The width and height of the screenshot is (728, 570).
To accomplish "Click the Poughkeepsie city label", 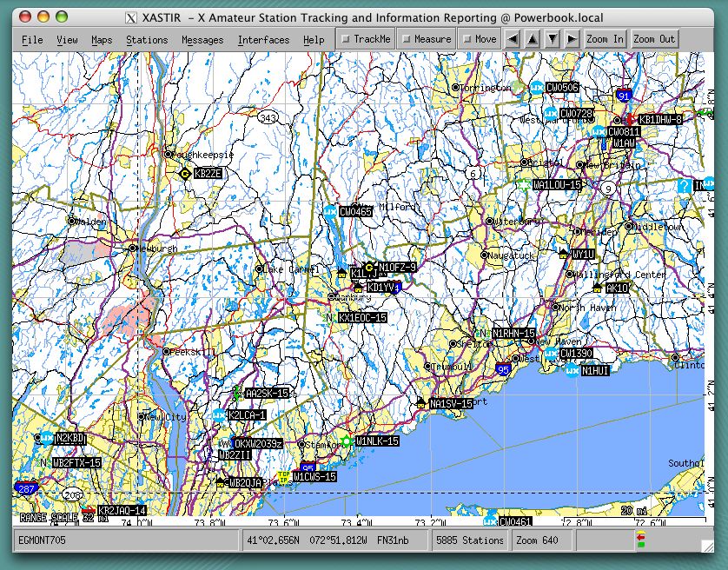I will pos(202,154).
